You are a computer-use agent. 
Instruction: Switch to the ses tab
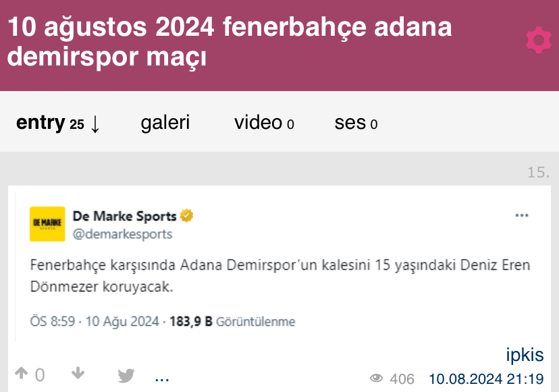tap(356, 123)
